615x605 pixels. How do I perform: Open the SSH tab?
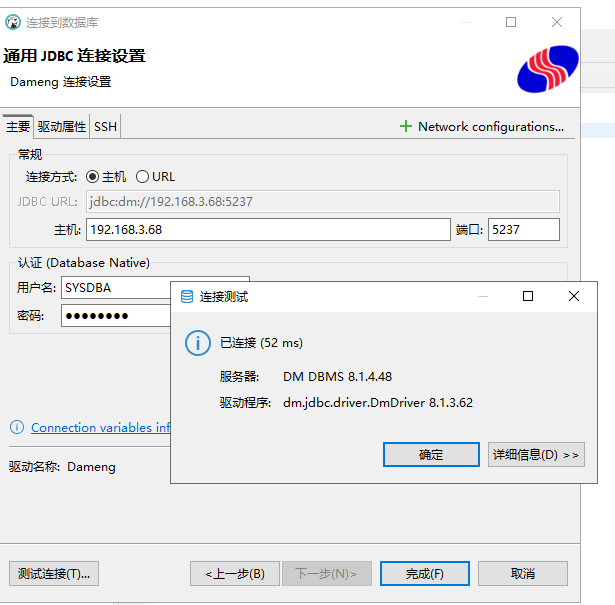click(x=105, y=126)
